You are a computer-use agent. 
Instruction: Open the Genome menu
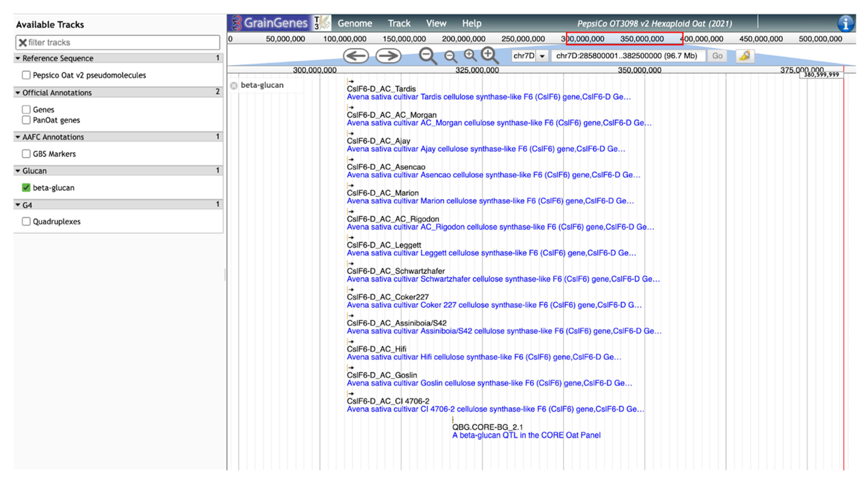tap(355, 23)
